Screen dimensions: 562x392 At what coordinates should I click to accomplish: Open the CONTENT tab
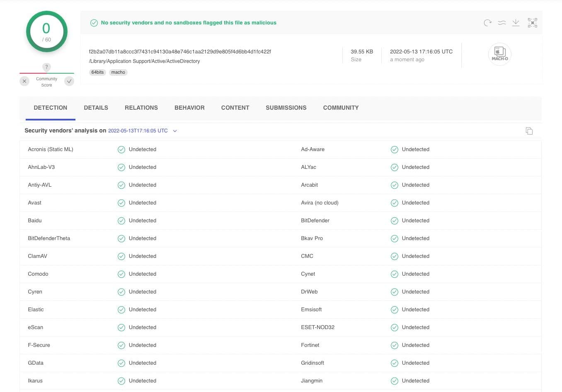click(235, 108)
